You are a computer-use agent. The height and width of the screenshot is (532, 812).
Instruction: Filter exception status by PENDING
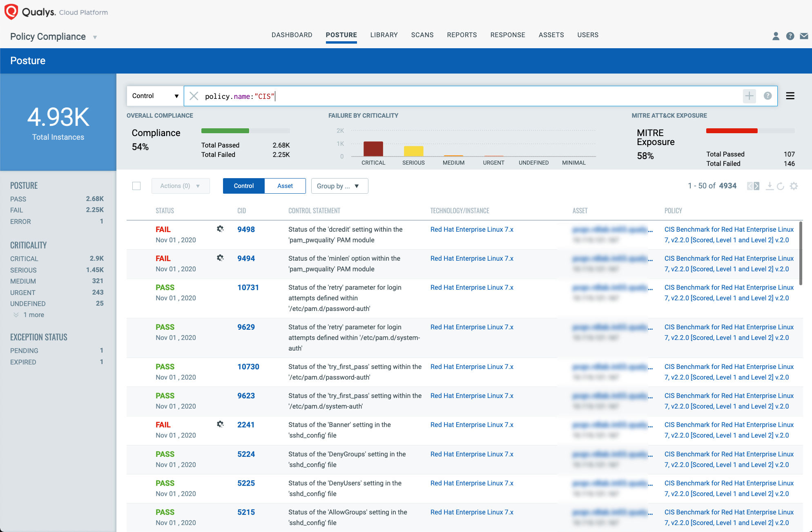pyautogui.click(x=57, y=351)
